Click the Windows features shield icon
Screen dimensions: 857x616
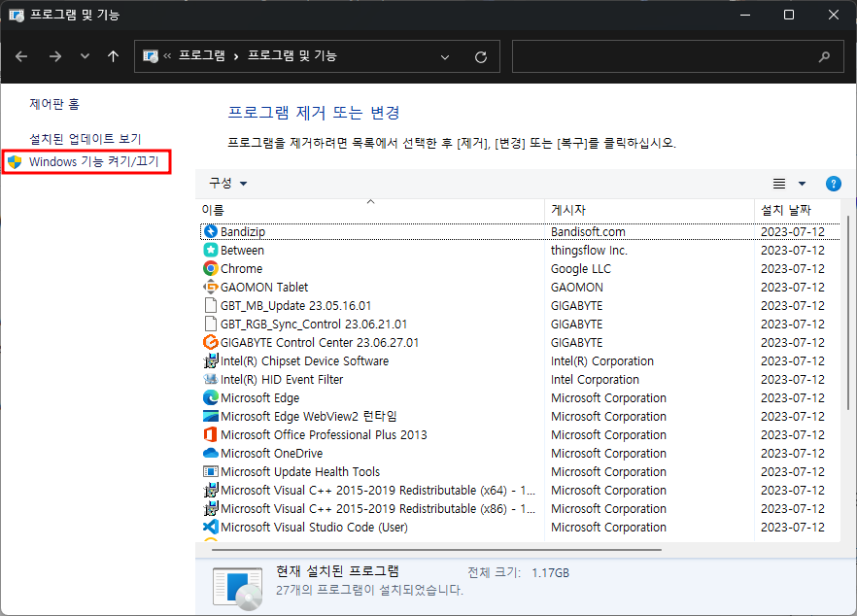click(15, 162)
